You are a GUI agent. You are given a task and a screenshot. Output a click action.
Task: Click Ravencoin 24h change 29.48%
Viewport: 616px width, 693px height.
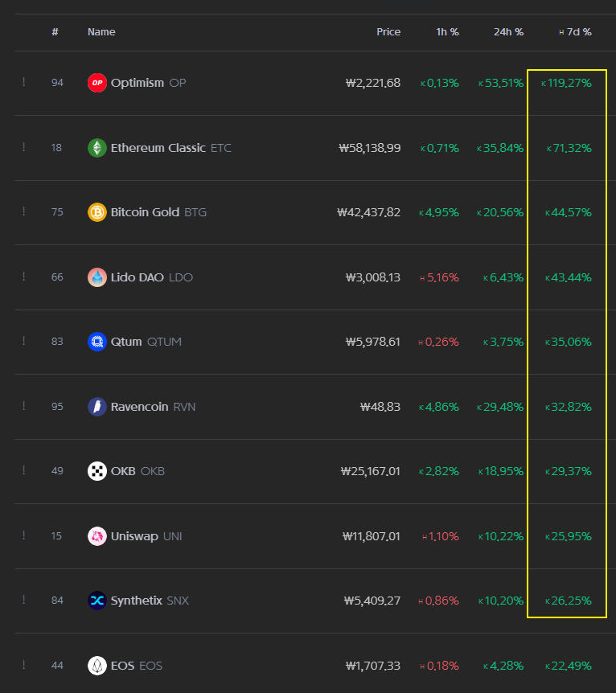[500, 407]
